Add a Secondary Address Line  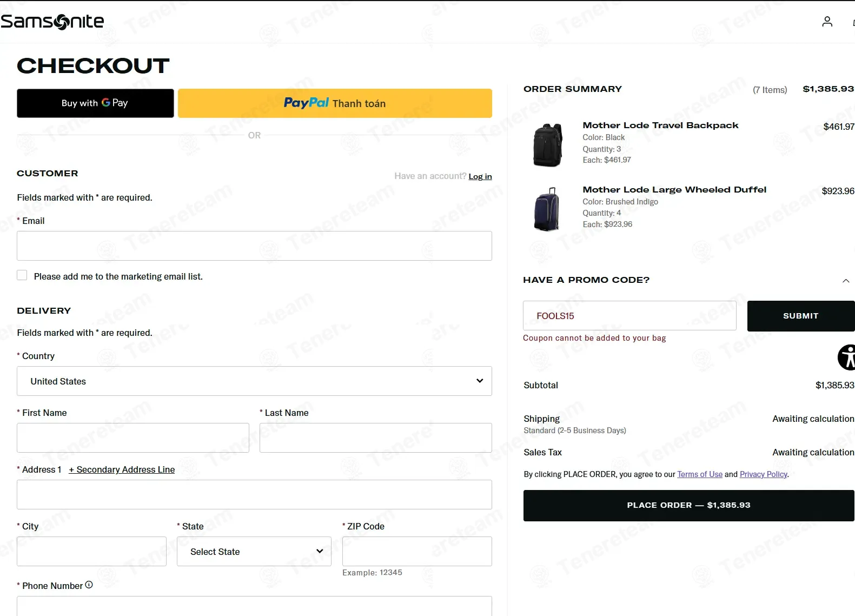(x=122, y=469)
